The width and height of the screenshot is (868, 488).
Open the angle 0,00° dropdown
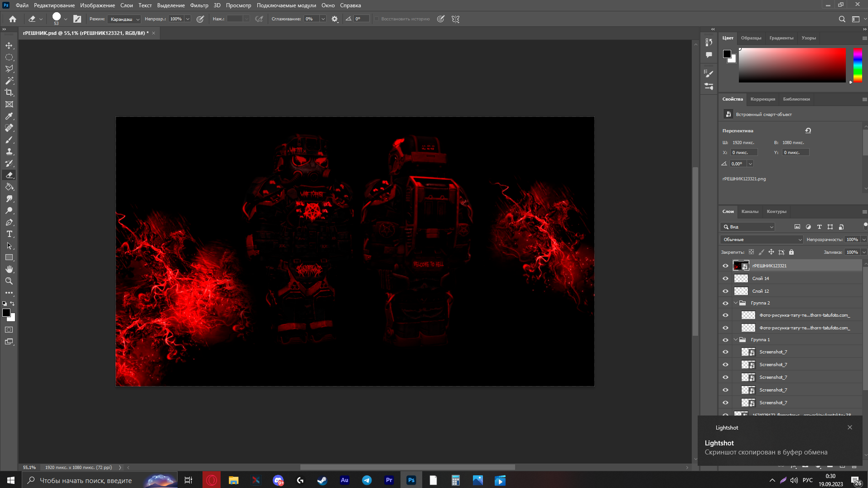750,164
